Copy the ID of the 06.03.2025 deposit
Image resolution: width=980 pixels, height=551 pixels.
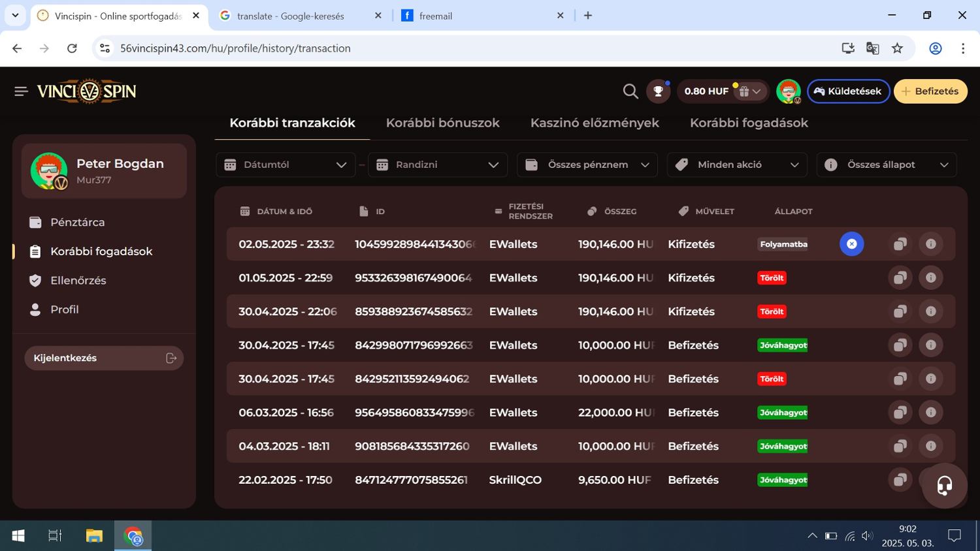[x=900, y=413]
